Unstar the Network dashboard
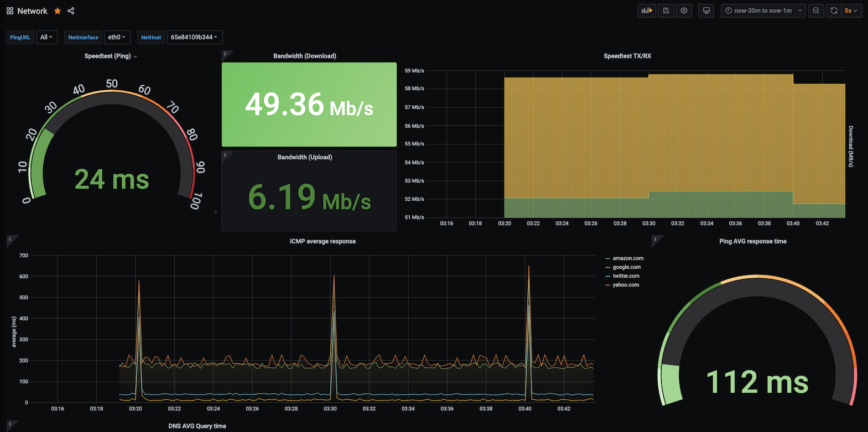 click(x=58, y=11)
